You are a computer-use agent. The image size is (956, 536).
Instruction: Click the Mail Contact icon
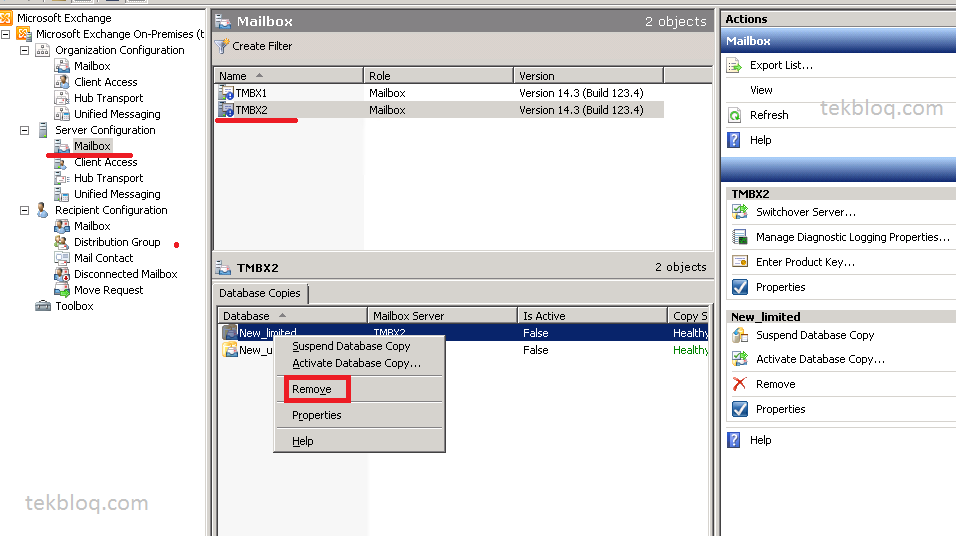[x=62, y=258]
